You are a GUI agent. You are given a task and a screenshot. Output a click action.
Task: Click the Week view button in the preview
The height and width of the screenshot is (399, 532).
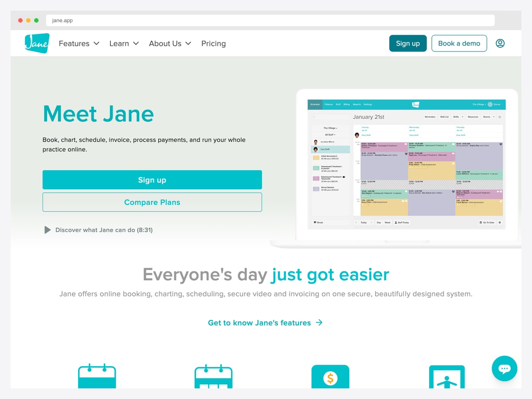click(x=387, y=222)
